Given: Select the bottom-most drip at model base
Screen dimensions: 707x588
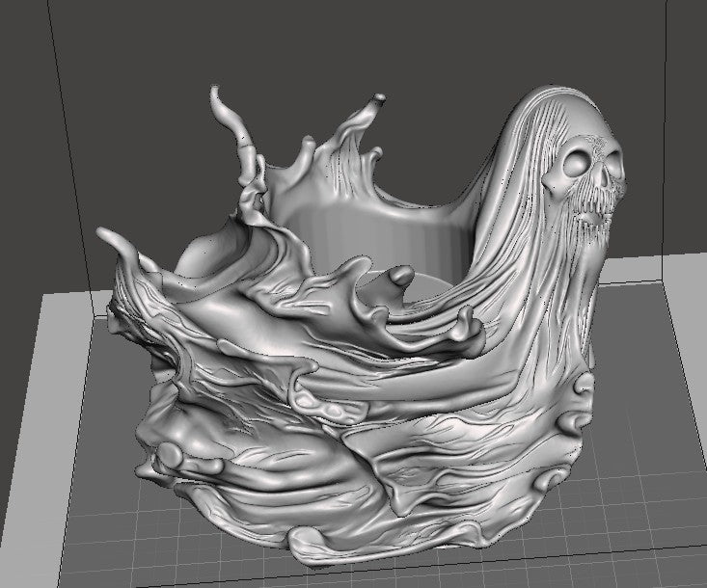Looking at the screenshot, I should 315,548.
